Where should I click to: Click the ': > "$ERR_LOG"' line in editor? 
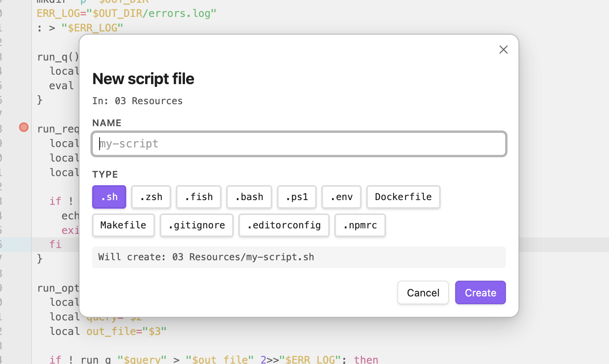click(80, 28)
